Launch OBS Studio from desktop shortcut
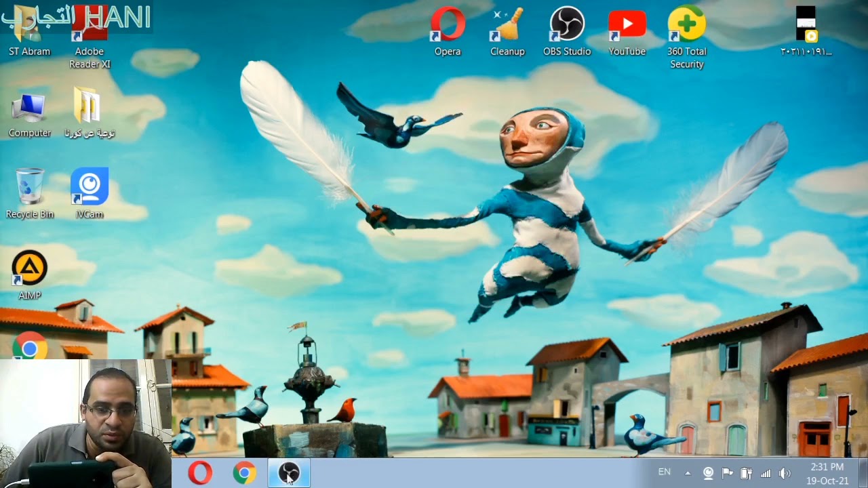 (x=567, y=32)
